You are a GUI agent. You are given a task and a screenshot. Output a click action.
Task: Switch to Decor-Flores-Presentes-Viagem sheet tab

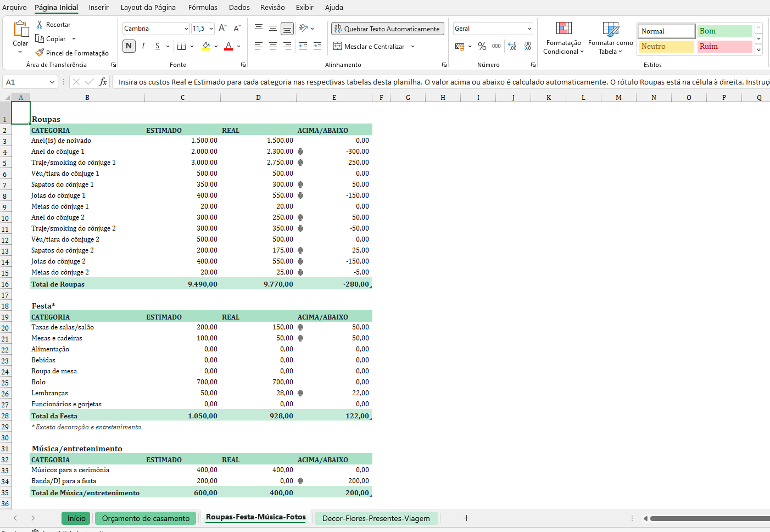point(376,518)
